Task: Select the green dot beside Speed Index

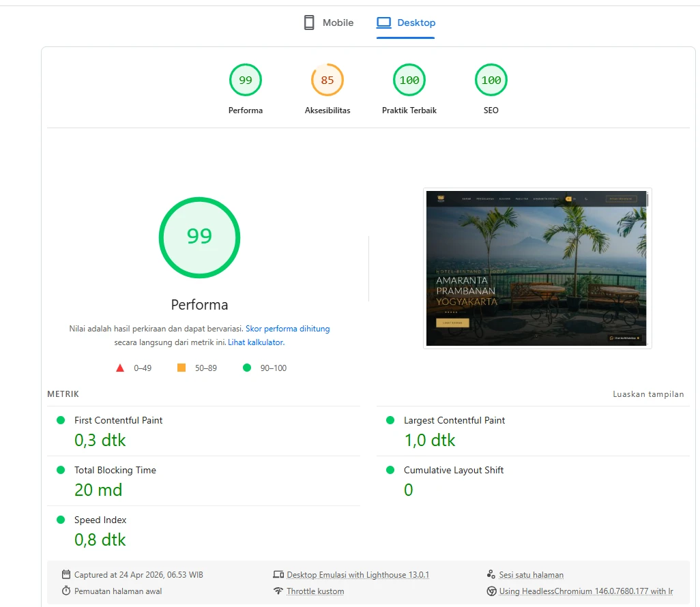Action: (61, 520)
